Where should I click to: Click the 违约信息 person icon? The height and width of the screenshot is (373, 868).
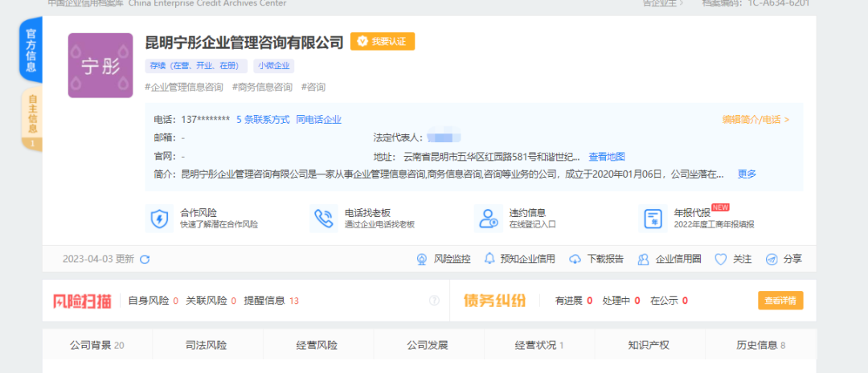pyautogui.click(x=489, y=219)
